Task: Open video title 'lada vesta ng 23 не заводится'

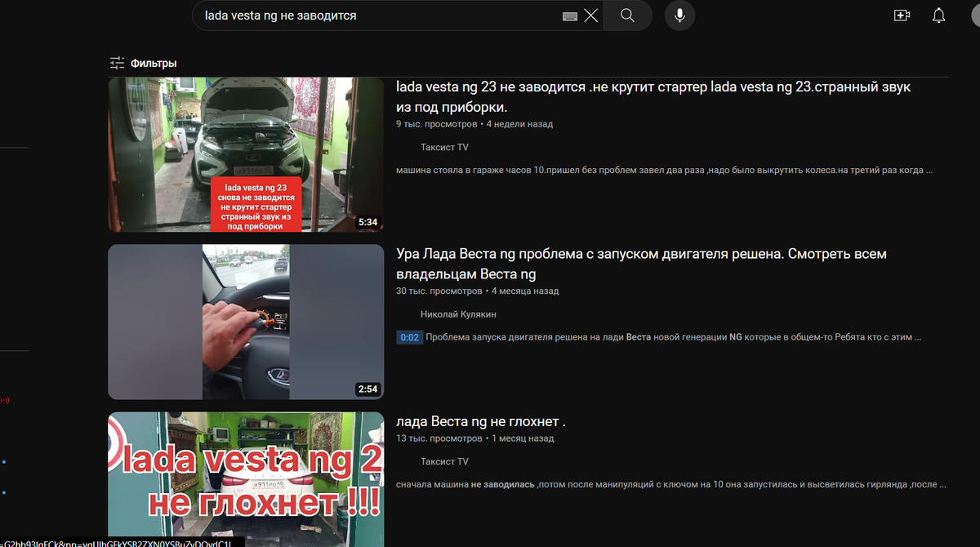Action: 653,96
